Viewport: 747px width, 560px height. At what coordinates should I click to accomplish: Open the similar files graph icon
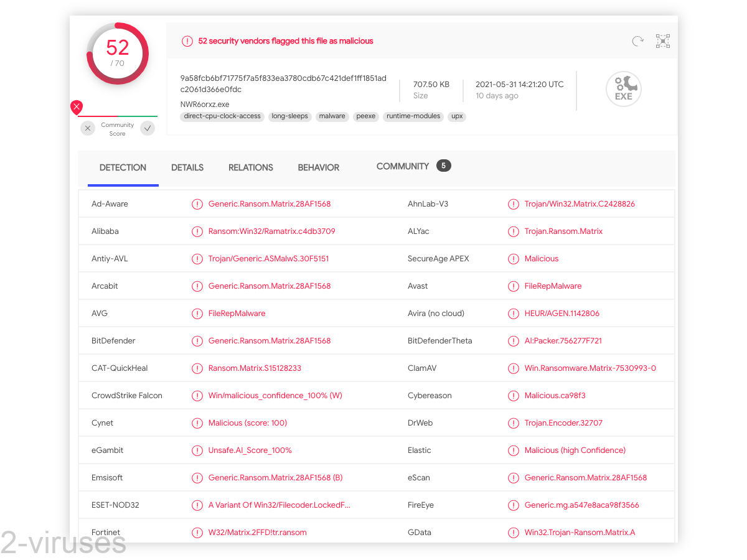(663, 42)
